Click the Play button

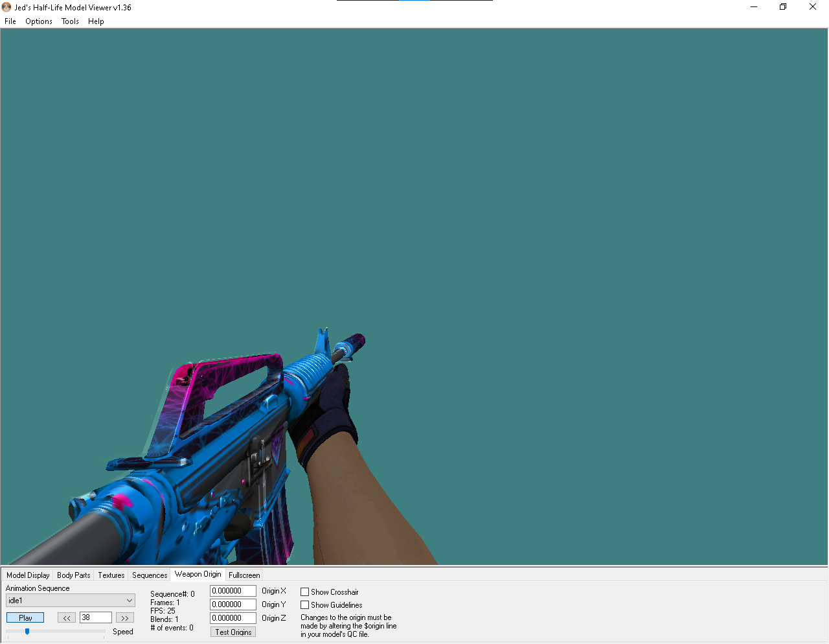coord(25,618)
